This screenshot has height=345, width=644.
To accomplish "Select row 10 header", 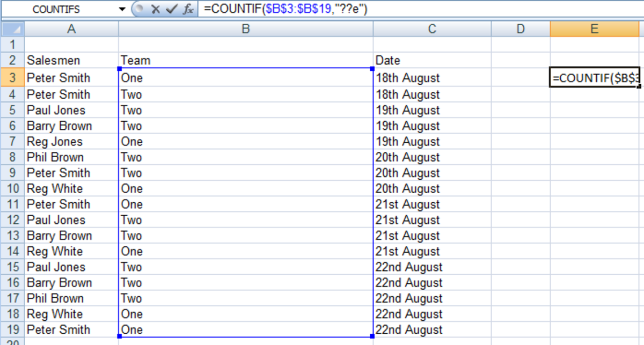I will pos(12,188).
